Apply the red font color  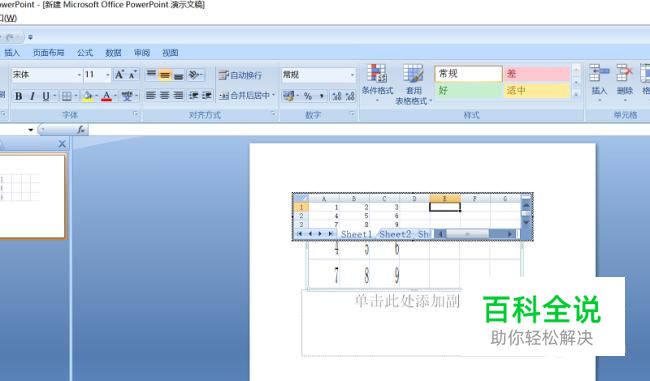coord(107,96)
